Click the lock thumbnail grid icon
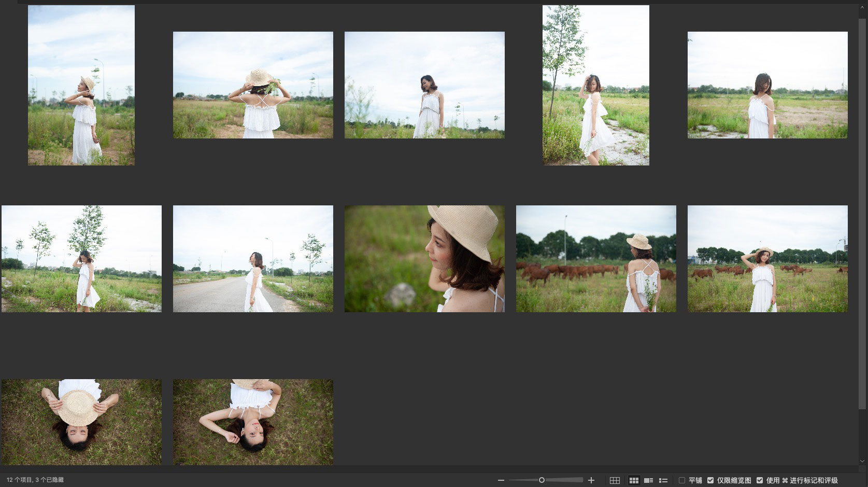 (615, 480)
